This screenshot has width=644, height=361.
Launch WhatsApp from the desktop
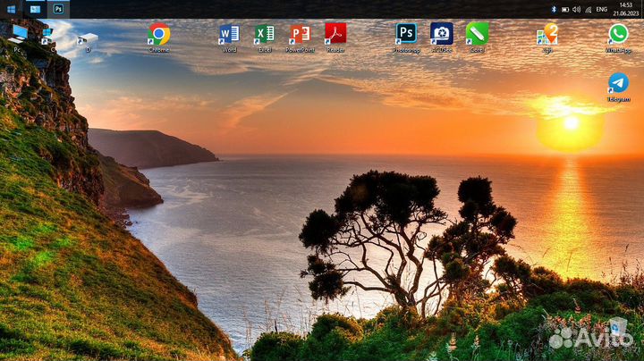click(618, 38)
